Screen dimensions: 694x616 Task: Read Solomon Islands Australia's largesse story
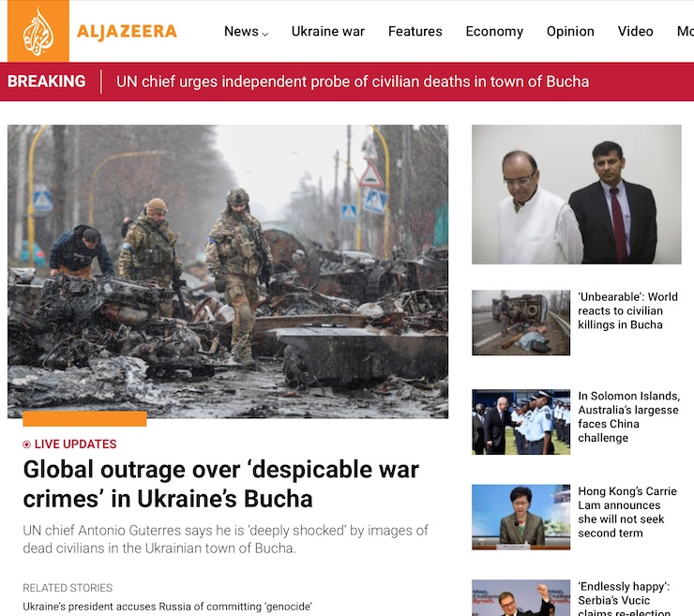coord(628,417)
